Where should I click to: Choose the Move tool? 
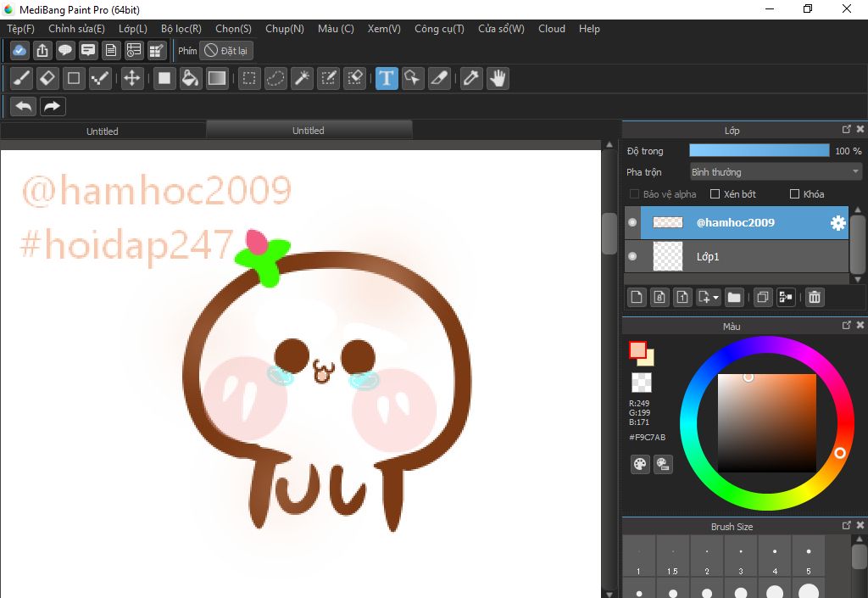pos(131,79)
